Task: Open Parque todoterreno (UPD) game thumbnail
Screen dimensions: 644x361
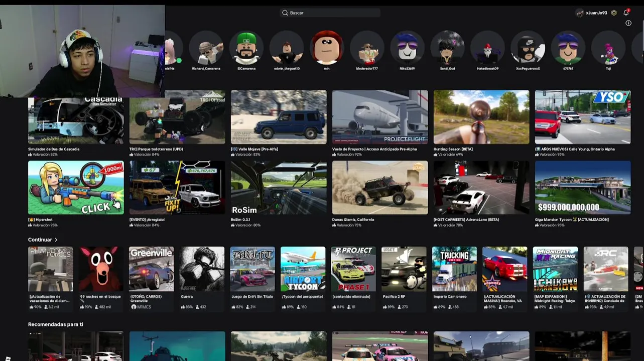Action: (x=177, y=117)
